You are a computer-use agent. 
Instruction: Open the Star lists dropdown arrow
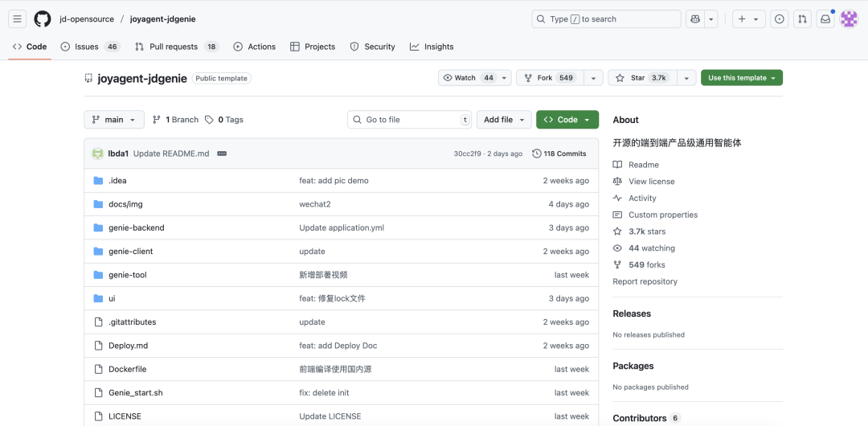(686, 77)
